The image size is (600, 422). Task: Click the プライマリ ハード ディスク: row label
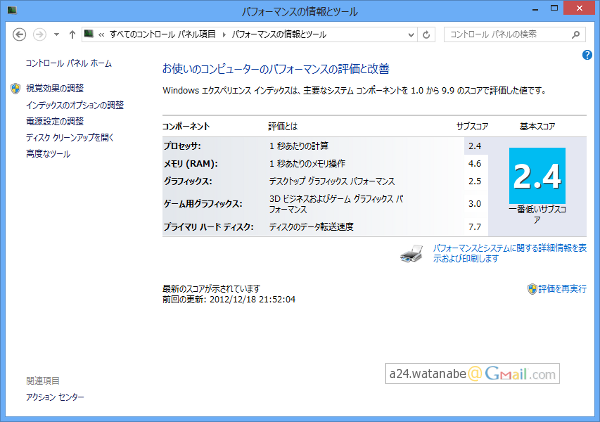pyautogui.click(x=208, y=227)
